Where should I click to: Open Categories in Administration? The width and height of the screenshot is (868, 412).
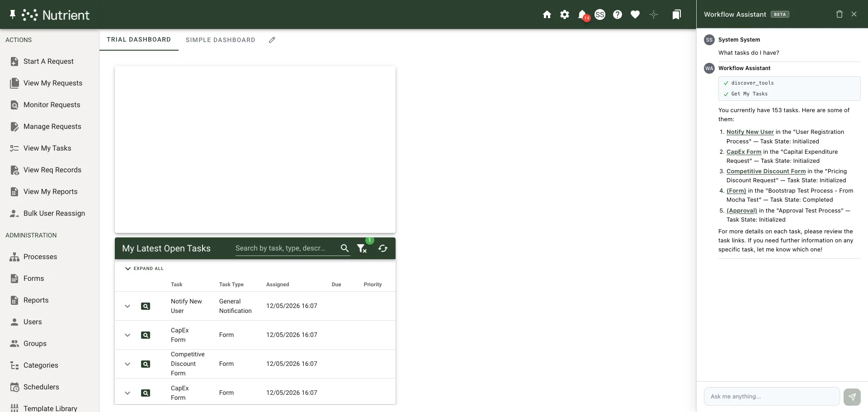[x=49, y=365]
